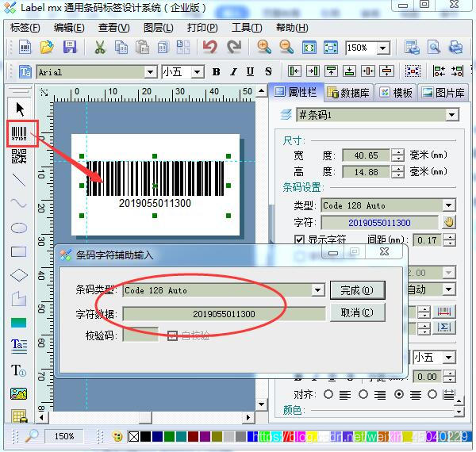Click the 完成(O) button
This screenshot has height=452, width=476.
click(x=357, y=290)
